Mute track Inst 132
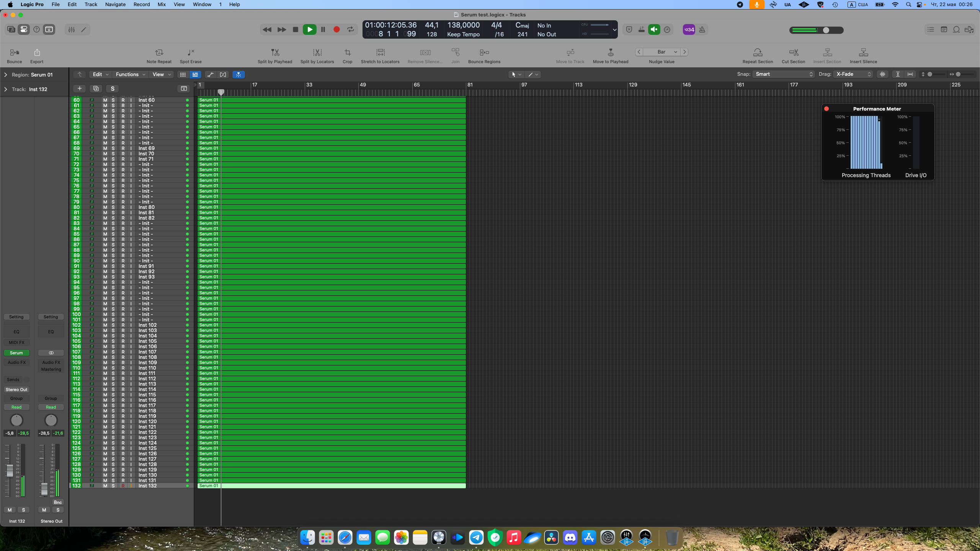980x551 pixels. point(105,486)
